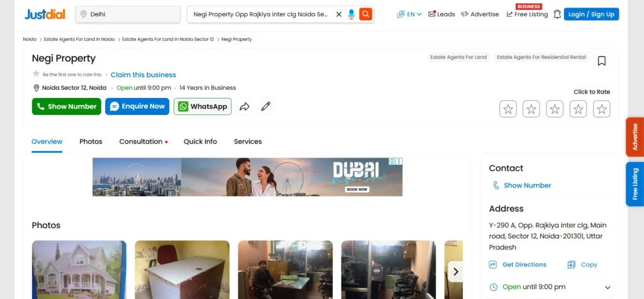Open the Services tab
The height and width of the screenshot is (299, 644).
coord(248,141)
